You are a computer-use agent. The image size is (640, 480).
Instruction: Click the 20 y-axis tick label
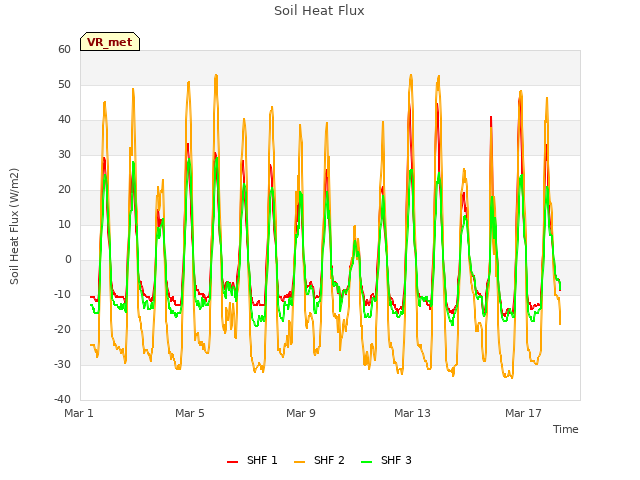point(64,189)
